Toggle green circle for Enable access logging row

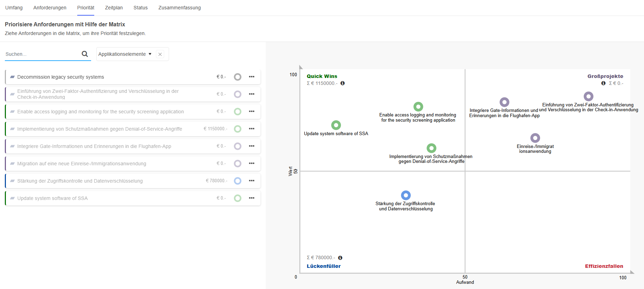(238, 112)
